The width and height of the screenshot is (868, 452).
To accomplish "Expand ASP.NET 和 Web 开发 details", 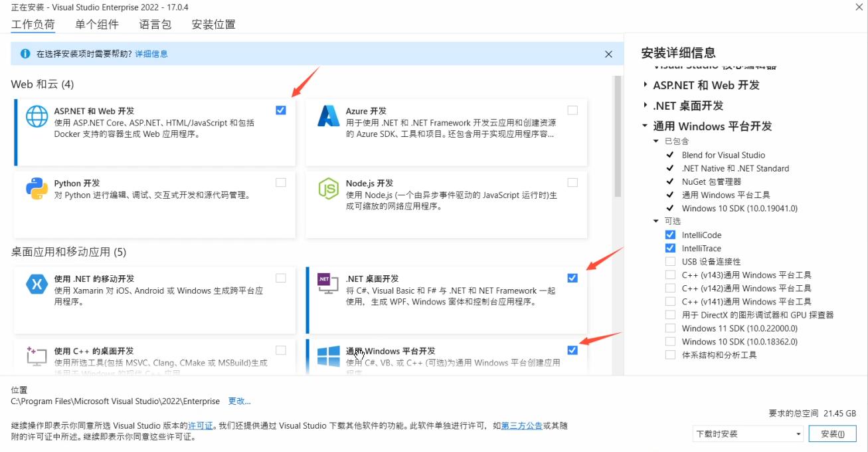I will pyautogui.click(x=645, y=85).
